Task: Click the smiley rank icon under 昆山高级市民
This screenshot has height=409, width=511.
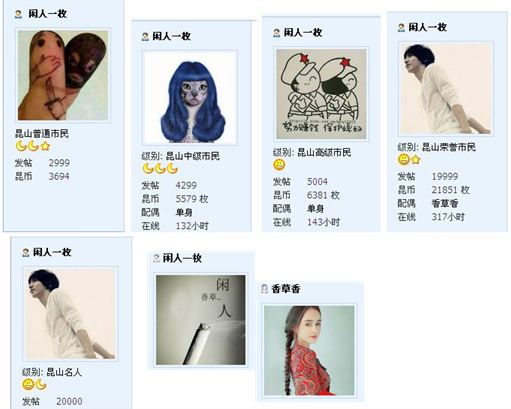Action: coord(279,165)
